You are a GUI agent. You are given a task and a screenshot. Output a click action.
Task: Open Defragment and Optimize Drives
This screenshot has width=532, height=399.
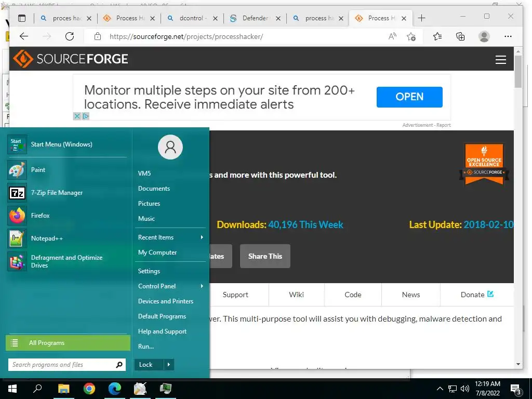pos(67,261)
